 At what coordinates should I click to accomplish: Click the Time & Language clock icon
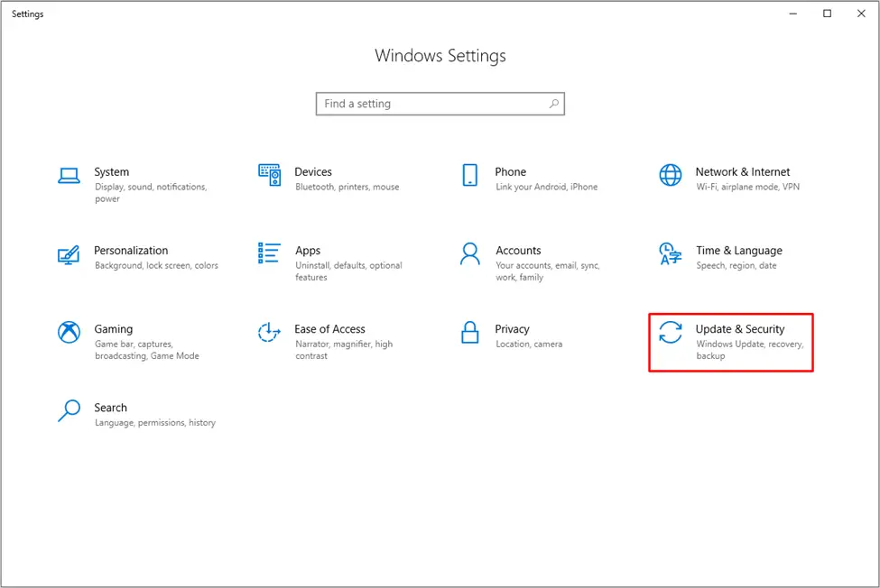coord(670,253)
